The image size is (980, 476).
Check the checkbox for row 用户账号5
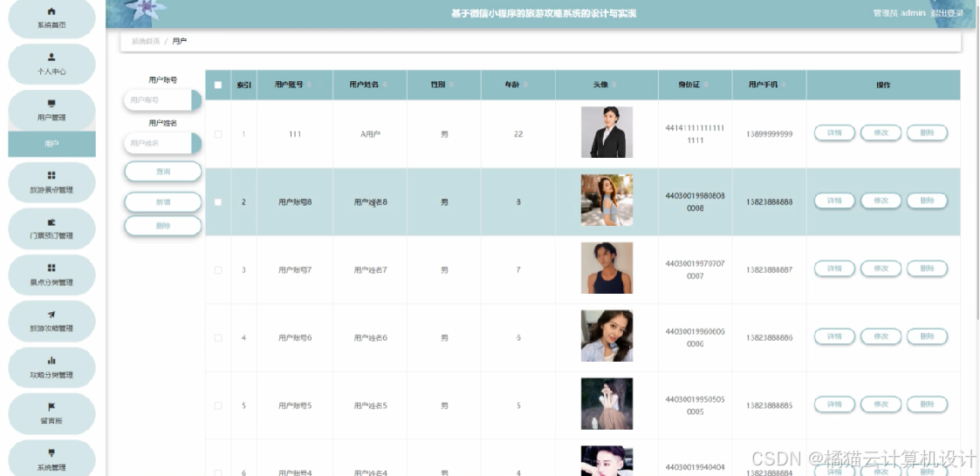tap(218, 405)
